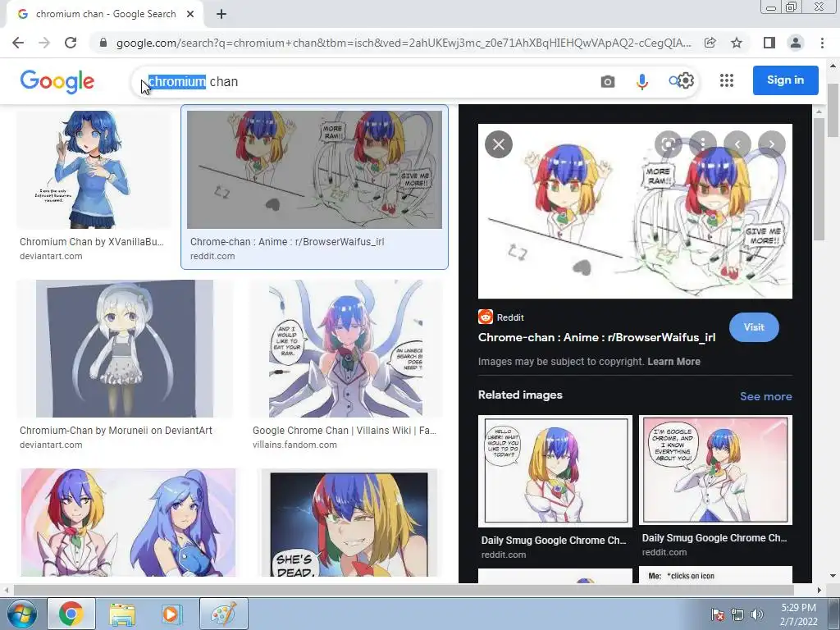
Task: Search inside image with Lens icon
Action: click(x=668, y=144)
